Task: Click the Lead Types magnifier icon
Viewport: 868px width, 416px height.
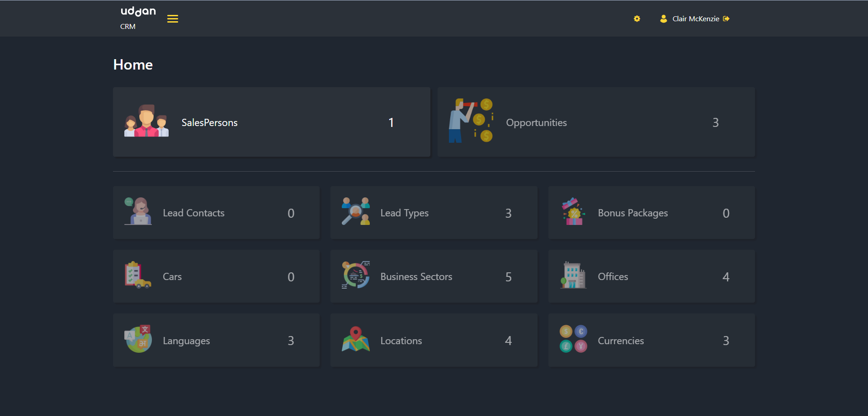Action: point(356,211)
